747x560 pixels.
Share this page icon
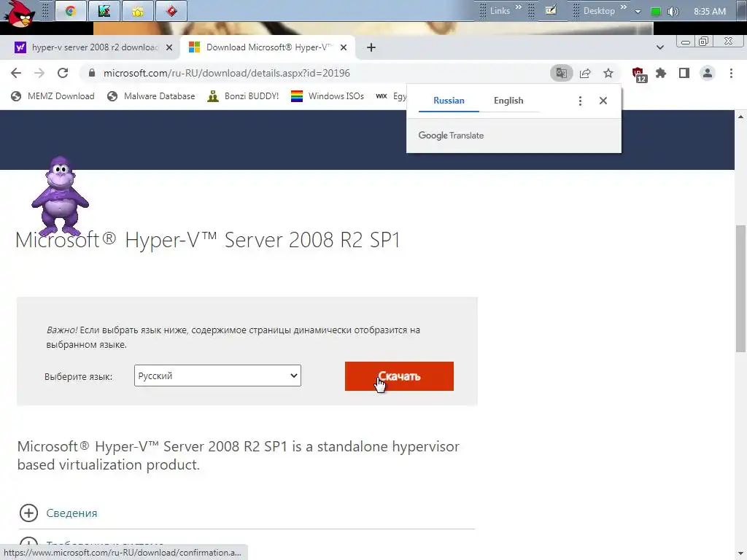[x=585, y=73]
